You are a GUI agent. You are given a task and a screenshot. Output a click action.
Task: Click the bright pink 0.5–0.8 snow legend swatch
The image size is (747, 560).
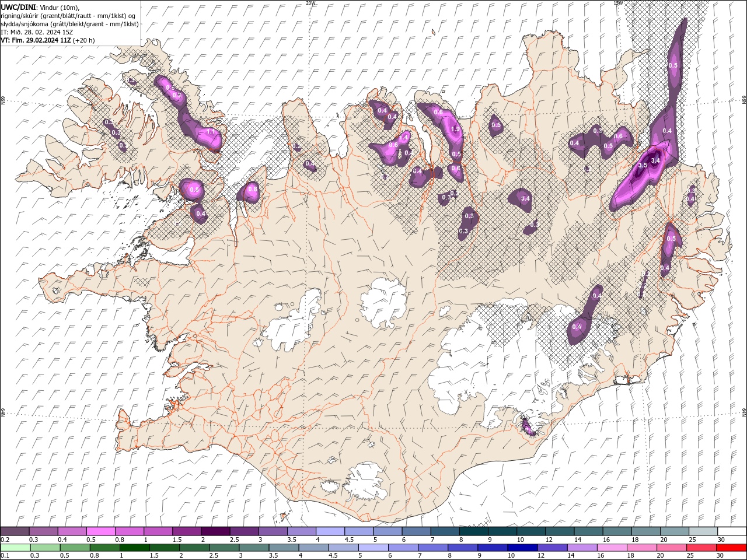pos(101,531)
